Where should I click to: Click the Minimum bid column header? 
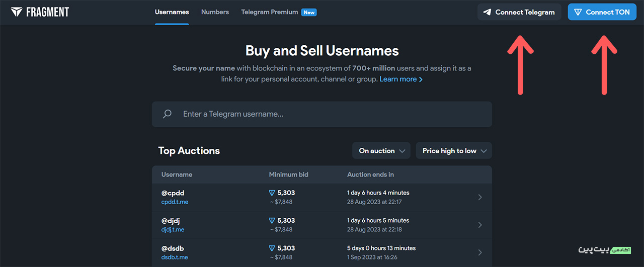point(289,174)
